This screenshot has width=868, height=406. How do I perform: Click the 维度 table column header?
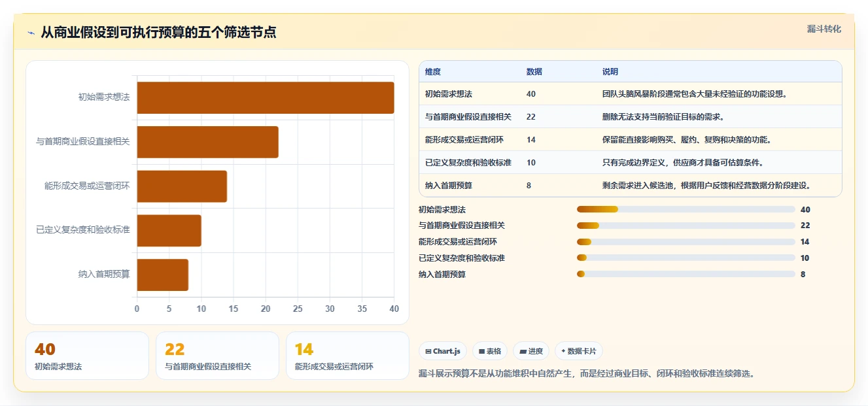[433, 72]
